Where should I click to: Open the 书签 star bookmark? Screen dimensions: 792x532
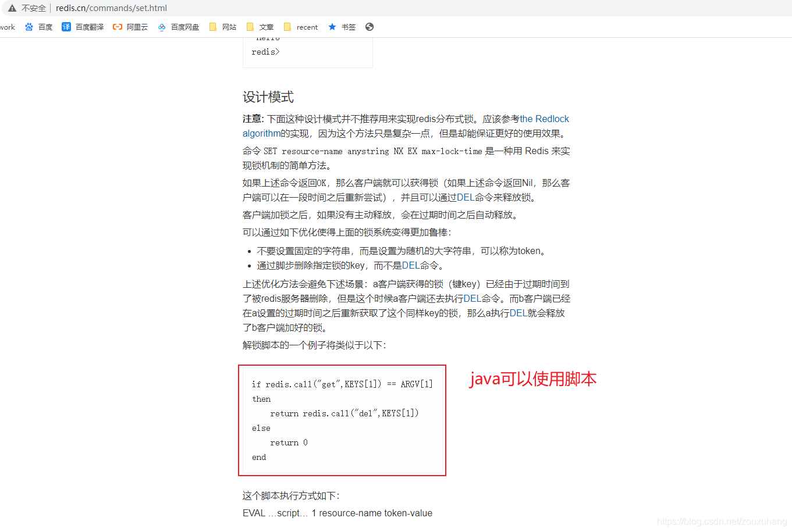342,27
